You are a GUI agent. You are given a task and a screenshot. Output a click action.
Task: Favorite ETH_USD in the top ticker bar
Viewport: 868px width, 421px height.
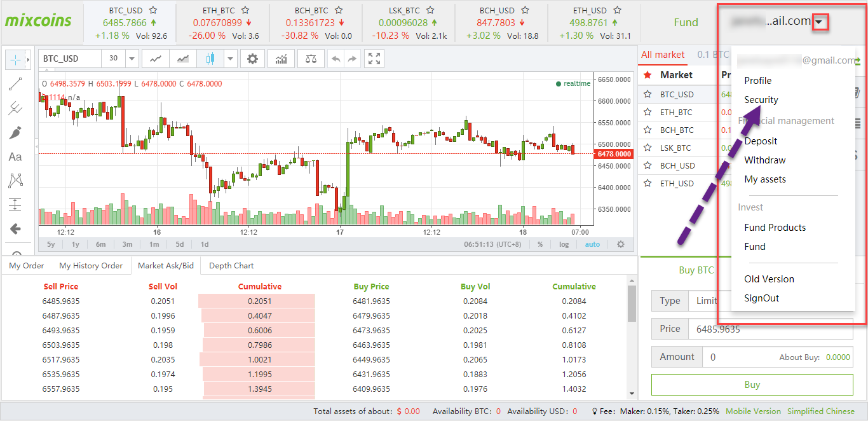tap(617, 10)
